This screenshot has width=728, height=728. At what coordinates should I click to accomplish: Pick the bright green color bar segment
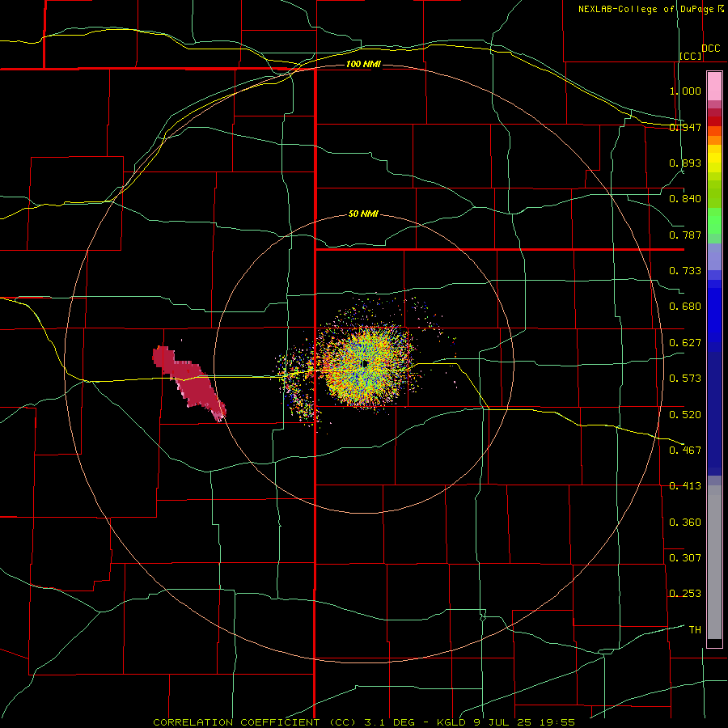coord(714,220)
